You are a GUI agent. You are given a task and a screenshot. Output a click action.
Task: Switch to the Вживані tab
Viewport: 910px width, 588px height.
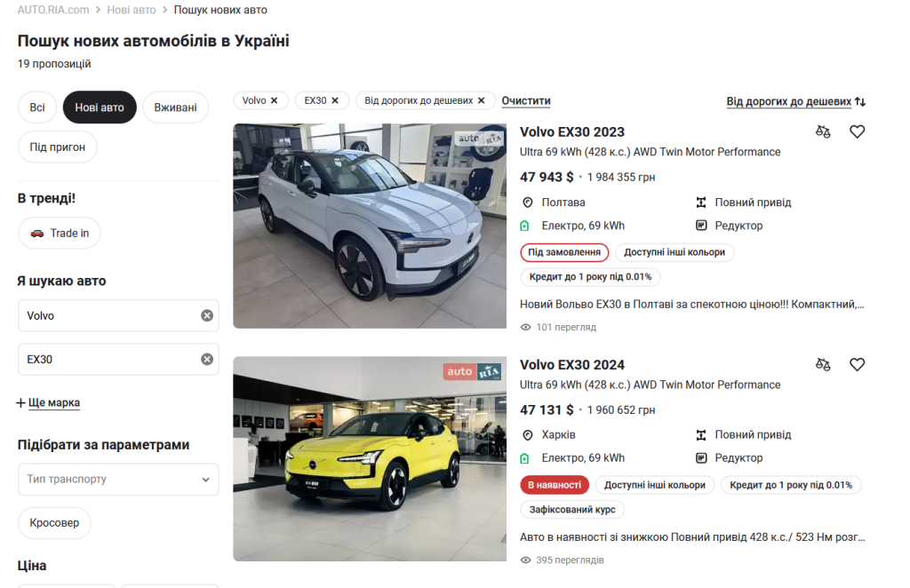[175, 107]
